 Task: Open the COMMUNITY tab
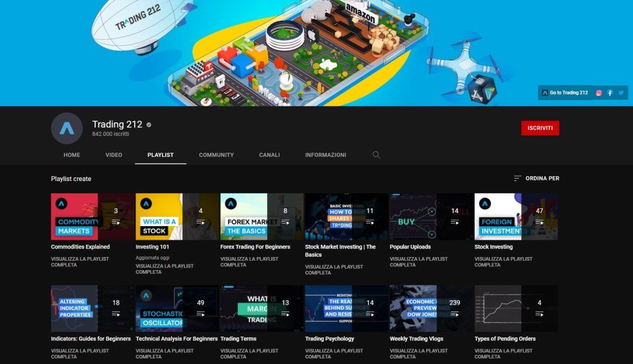tap(216, 155)
